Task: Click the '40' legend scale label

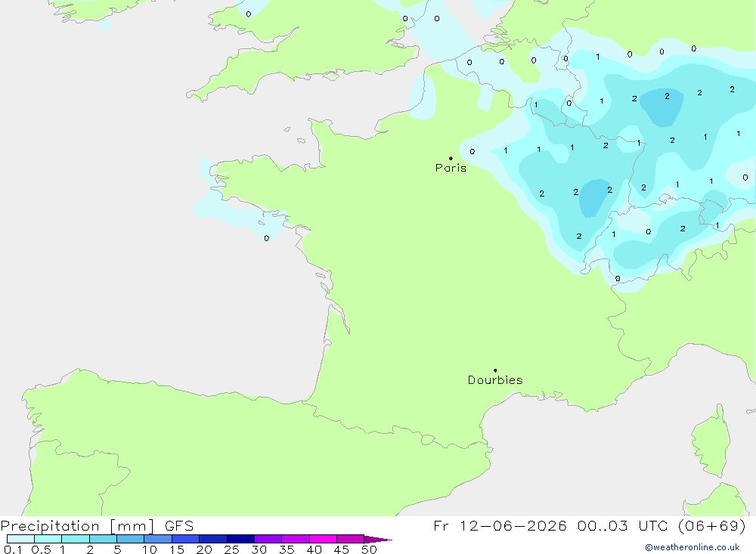Action: pyautogui.click(x=314, y=549)
